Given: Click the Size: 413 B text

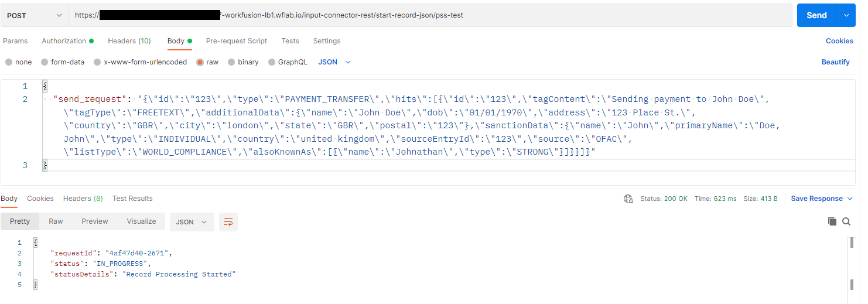Looking at the screenshot, I should click(760, 199).
